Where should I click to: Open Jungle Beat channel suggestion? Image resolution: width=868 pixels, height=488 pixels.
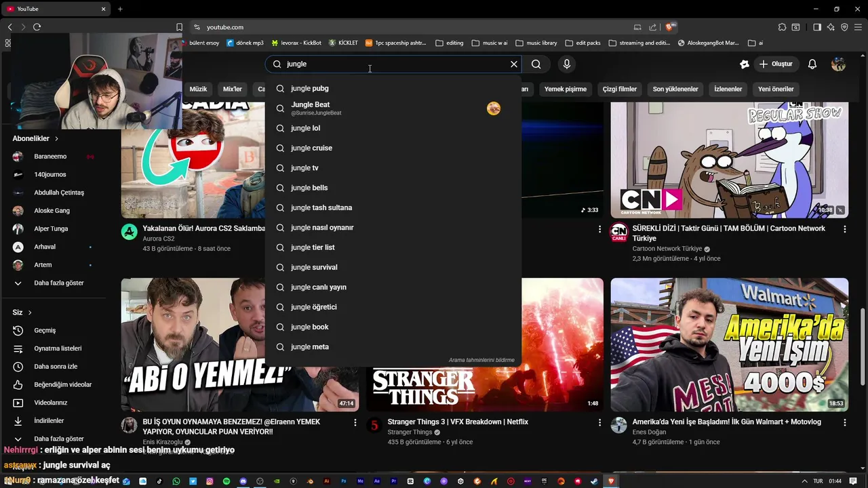393,108
